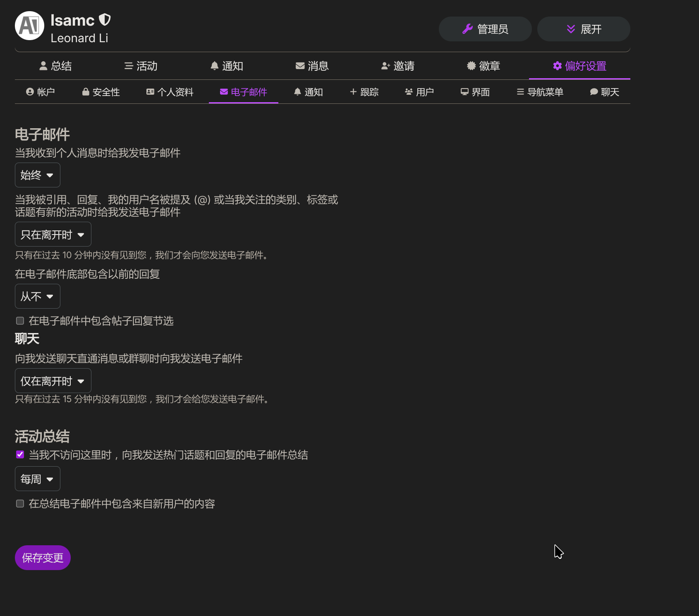The image size is (699, 616).
Task: Click the double-chevron icon in 展开 button
Action: (x=571, y=29)
